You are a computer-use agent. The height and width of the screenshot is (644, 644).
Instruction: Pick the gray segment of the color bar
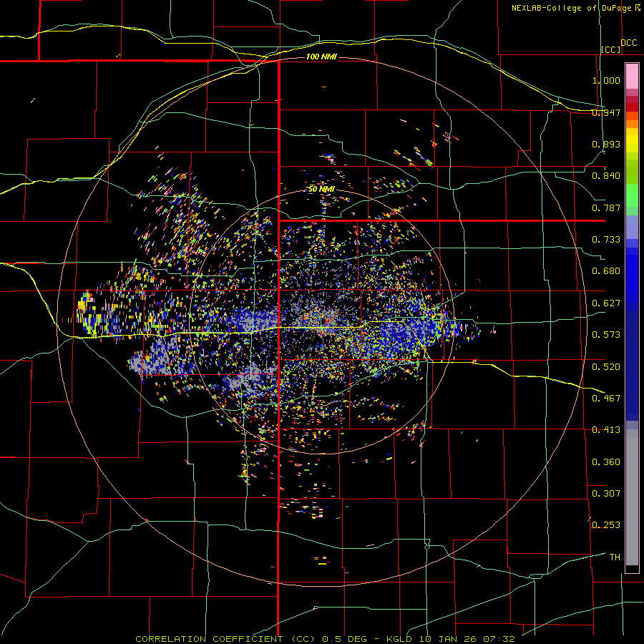632,497
